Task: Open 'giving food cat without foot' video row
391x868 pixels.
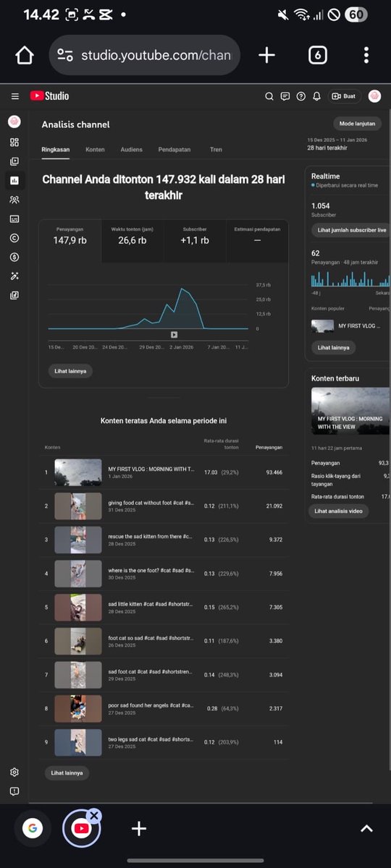Action: [166, 506]
